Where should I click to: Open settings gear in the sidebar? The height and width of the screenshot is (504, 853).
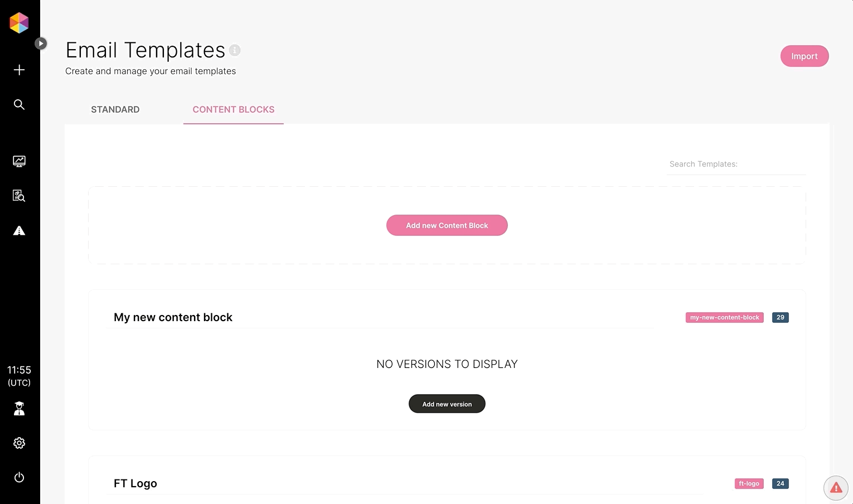point(19,443)
